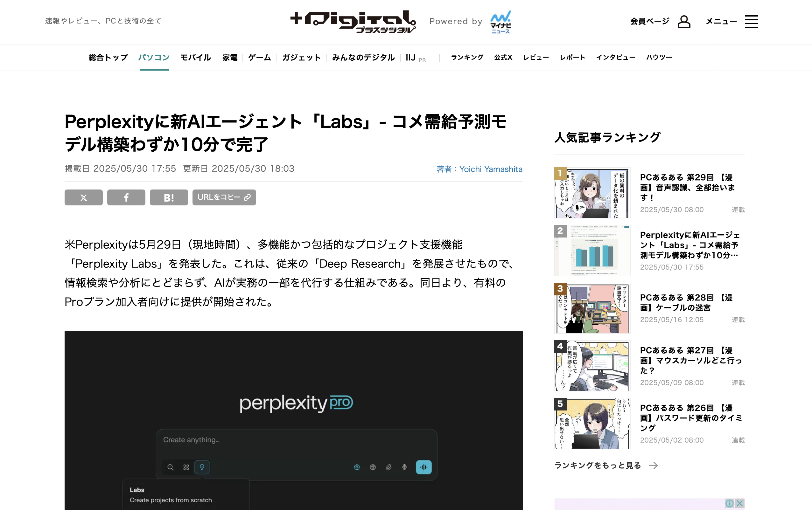Click the search icon in the Perplexity screenshot
The height and width of the screenshot is (510, 812).
tap(170, 467)
